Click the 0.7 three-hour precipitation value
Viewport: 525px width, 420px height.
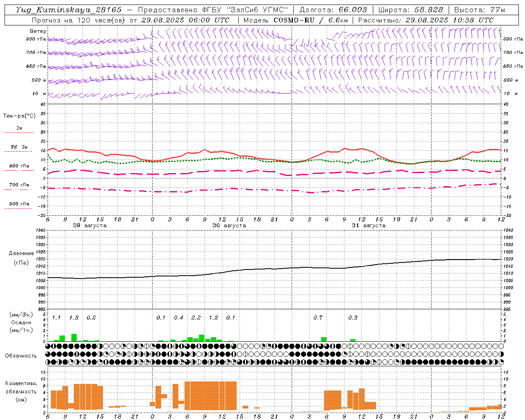coord(318,318)
